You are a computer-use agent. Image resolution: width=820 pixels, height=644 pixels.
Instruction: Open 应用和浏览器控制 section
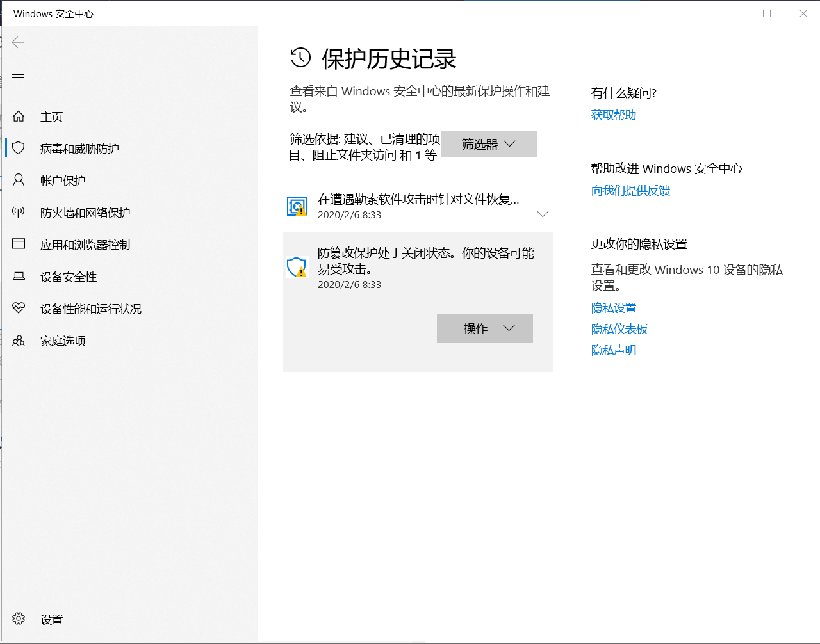(85, 245)
